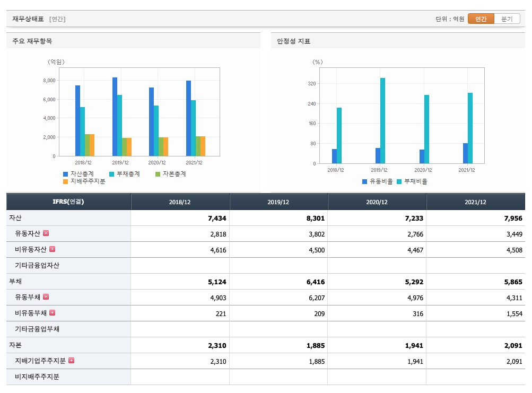Toggle 자산총계 legend blue swatch
The width and height of the screenshot is (532, 393).
65,174
